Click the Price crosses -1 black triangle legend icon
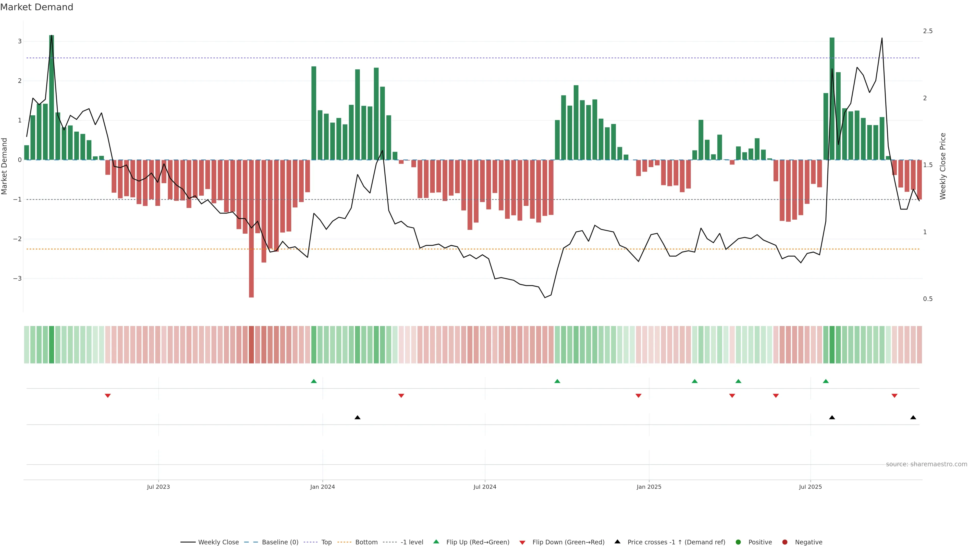The height and width of the screenshot is (551, 980). pos(617,542)
